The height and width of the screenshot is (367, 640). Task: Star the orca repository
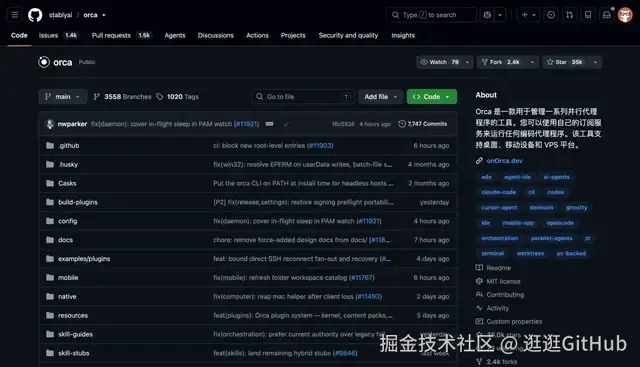(x=566, y=62)
